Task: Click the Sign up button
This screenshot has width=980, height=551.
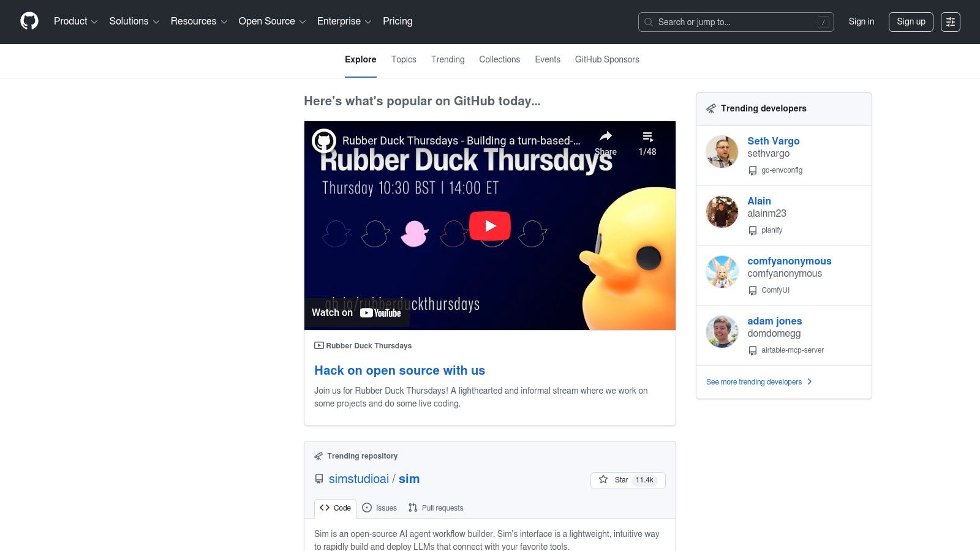Action: click(x=911, y=22)
